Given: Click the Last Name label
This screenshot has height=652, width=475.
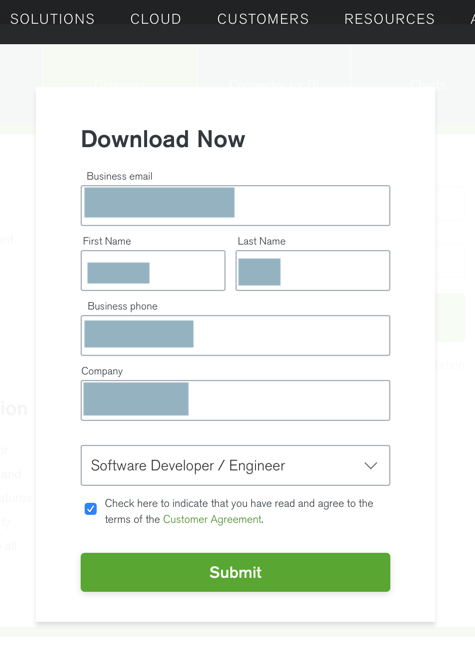Looking at the screenshot, I should click(261, 241).
